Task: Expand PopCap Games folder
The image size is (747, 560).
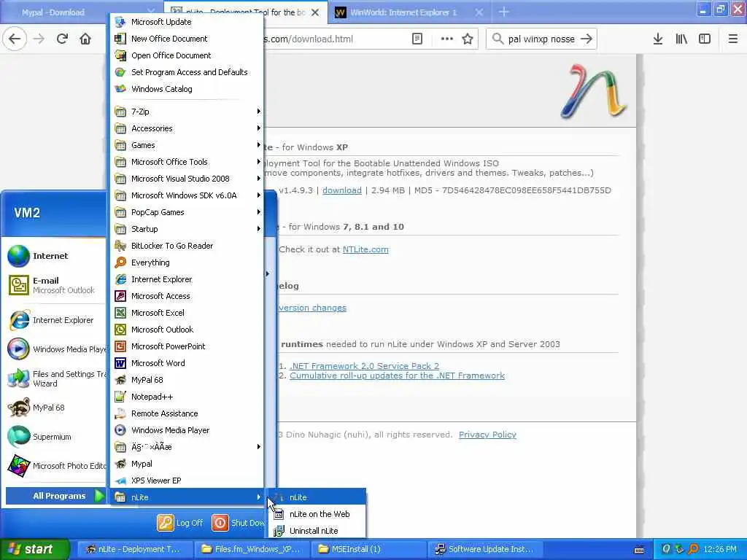Action: tap(187, 212)
